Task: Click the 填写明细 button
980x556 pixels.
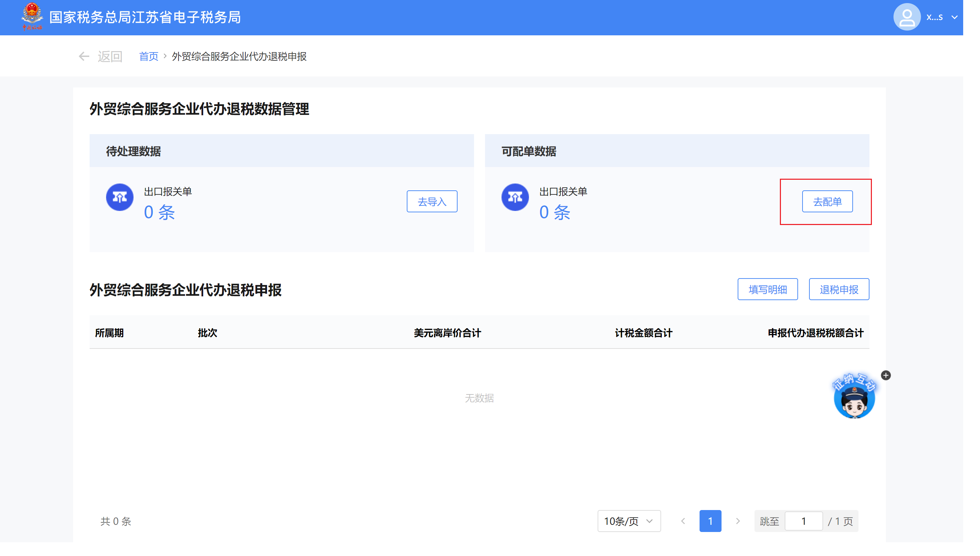Action: click(767, 289)
